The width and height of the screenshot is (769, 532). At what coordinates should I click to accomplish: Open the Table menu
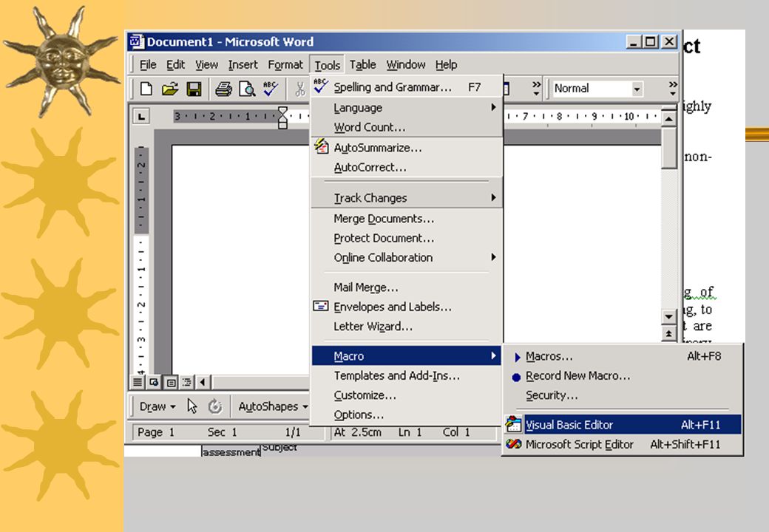click(x=362, y=65)
